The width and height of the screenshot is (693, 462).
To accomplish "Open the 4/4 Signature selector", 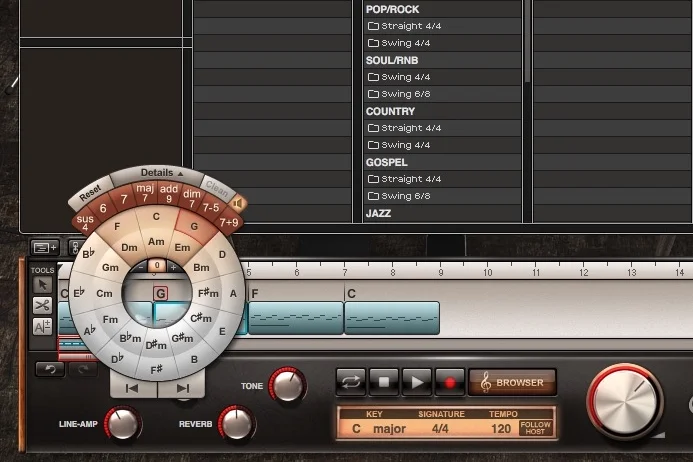I will pos(440,429).
